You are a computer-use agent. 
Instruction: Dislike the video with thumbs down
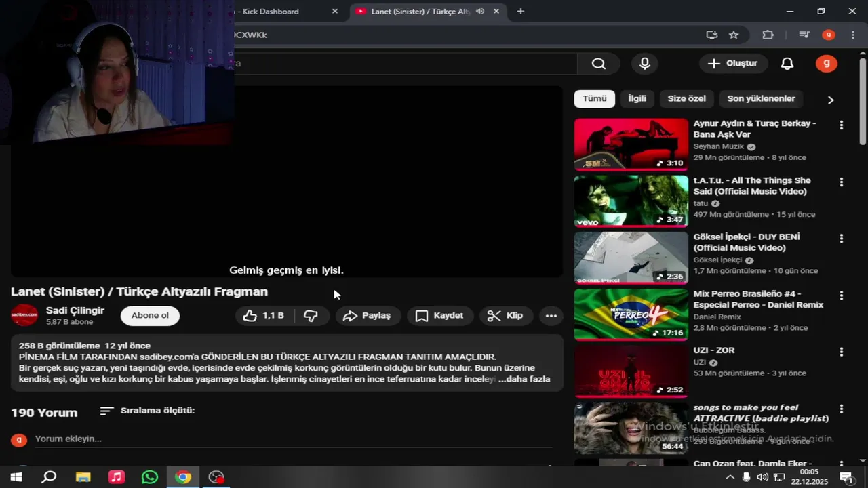coord(311,316)
